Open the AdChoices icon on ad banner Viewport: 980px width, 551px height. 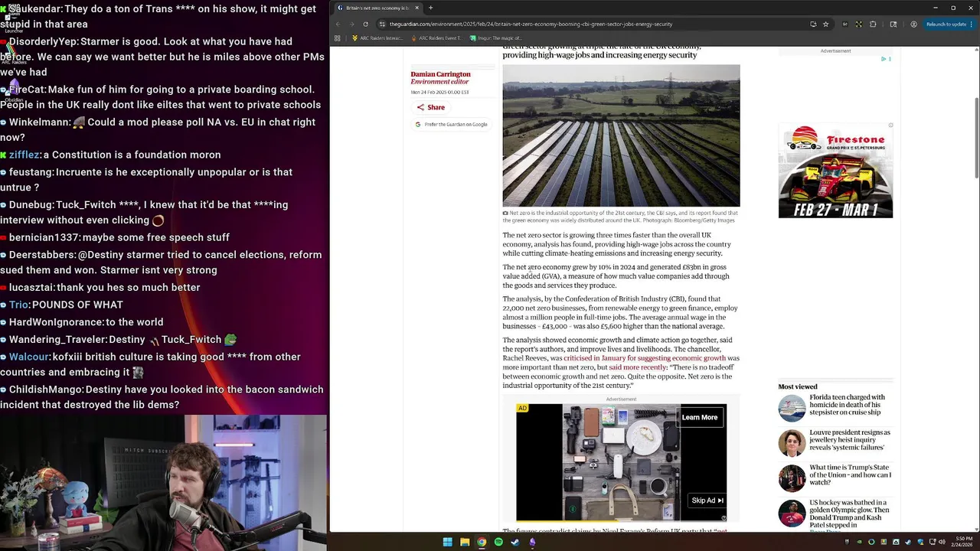click(884, 59)
